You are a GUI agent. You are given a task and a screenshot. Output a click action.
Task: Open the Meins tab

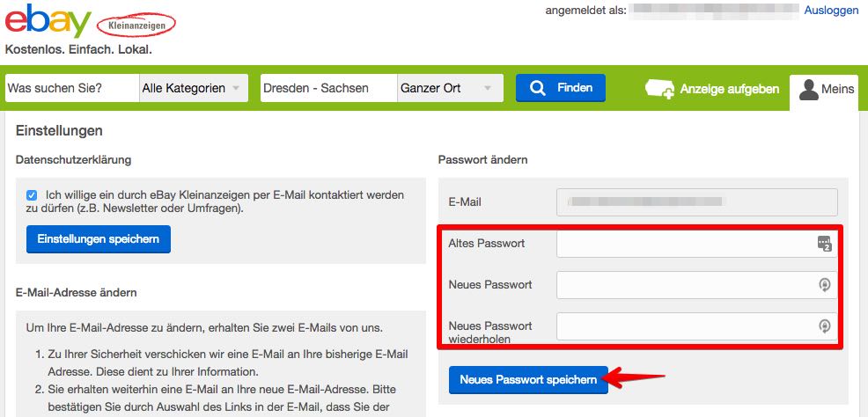(x=824, y=90)
